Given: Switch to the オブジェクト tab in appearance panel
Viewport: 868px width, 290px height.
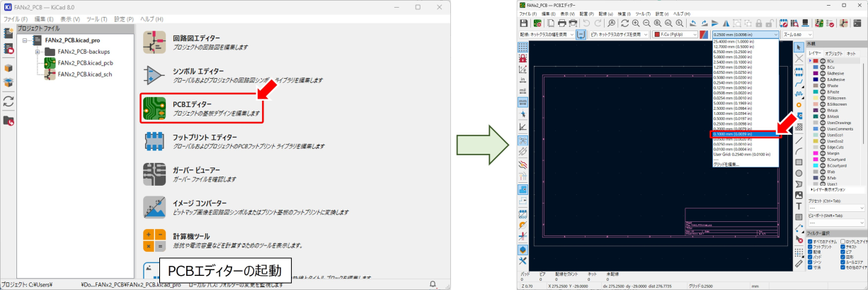Looking at the screenshot, I should coord(833,54).
